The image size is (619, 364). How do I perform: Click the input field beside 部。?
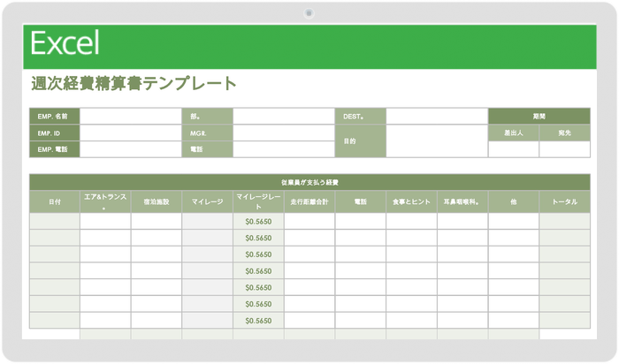click(x=284, y=117)
